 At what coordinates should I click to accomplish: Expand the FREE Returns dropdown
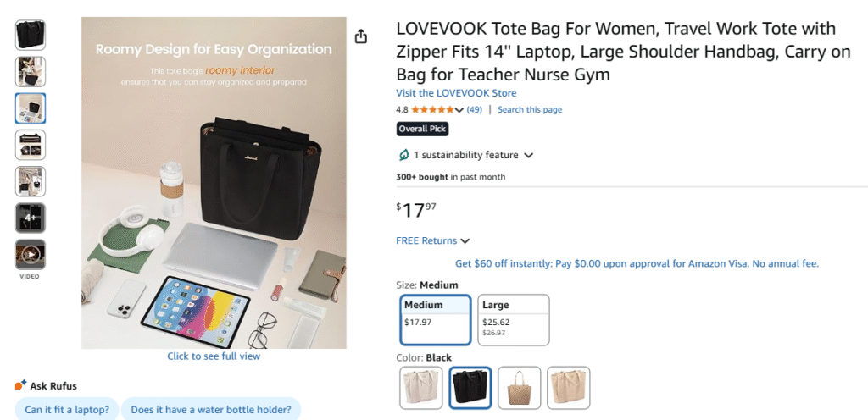(x=433, y=241)
